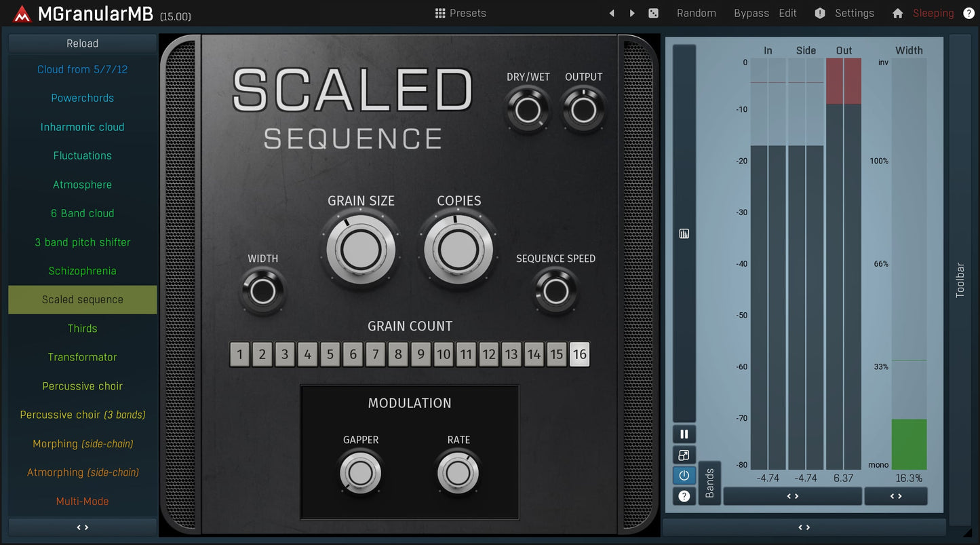
Task: Click the Reload button
Action: pos(82,43)
